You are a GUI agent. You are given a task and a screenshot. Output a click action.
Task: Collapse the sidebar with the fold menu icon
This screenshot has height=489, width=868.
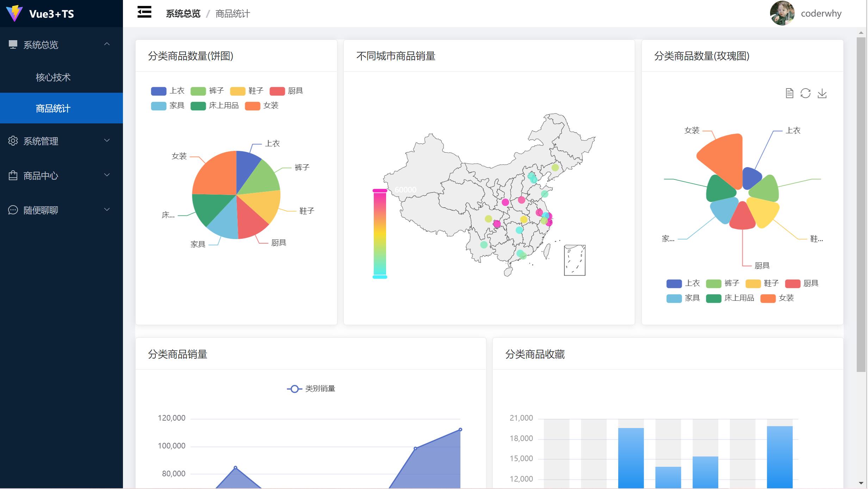point(144,13)
